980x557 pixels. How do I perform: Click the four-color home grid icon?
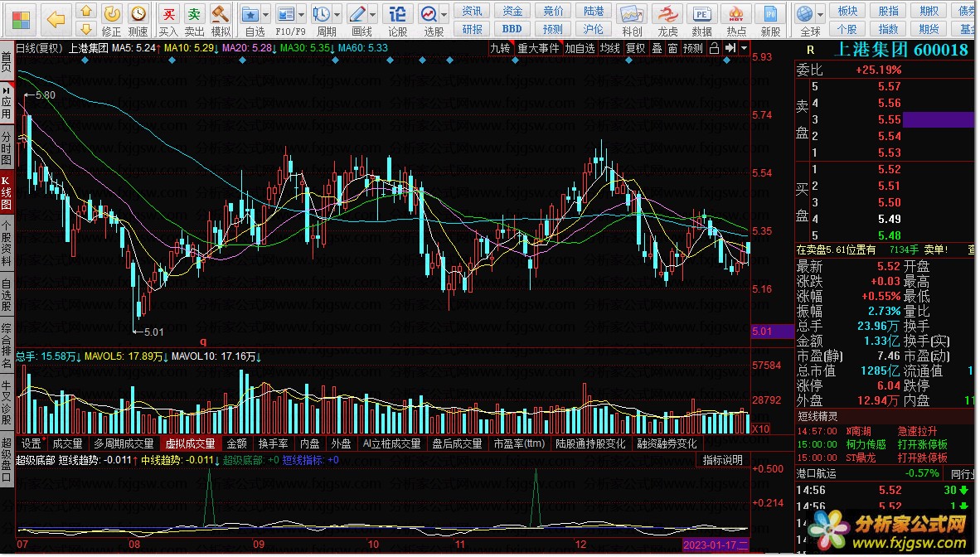[x=22, y=20]
